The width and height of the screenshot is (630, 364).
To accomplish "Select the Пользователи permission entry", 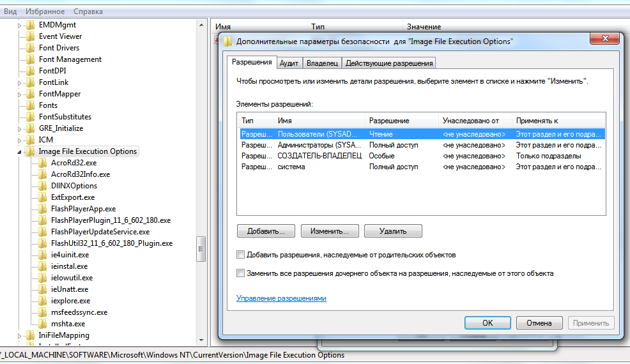I will tap(422, 134).
